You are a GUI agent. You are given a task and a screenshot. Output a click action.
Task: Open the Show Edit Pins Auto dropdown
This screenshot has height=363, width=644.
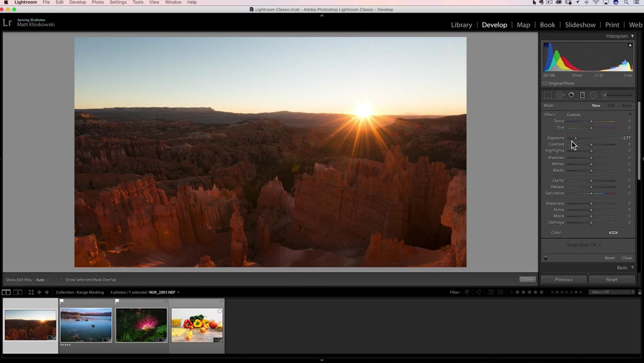[42, 280]
